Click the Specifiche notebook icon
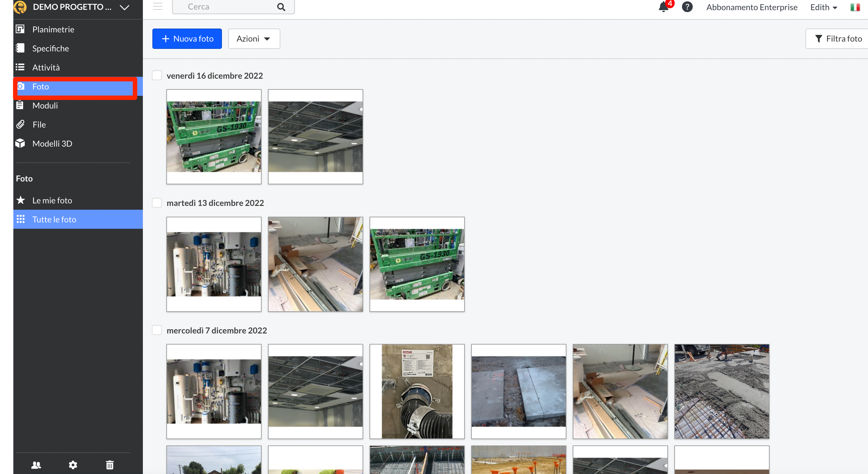 pos(20,48)
